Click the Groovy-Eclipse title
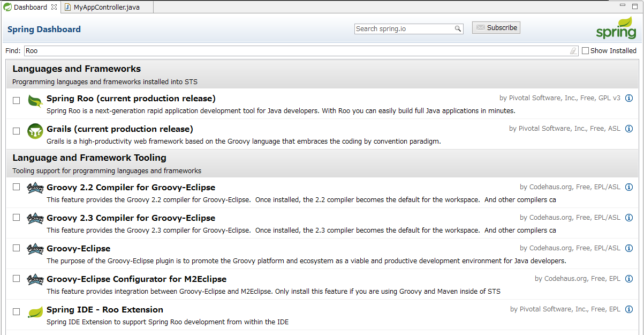Viewport: 644px width, 335px height. coord(78,249)
